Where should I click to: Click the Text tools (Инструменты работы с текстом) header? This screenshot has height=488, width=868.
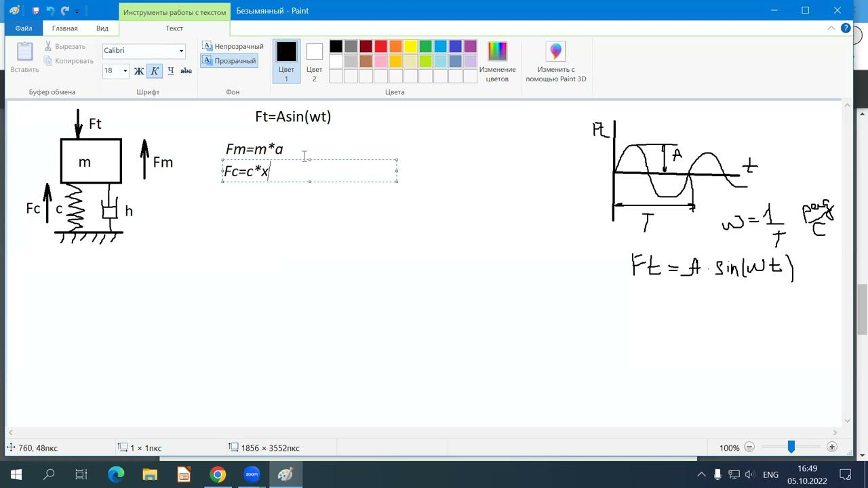[x=174, y=12]
